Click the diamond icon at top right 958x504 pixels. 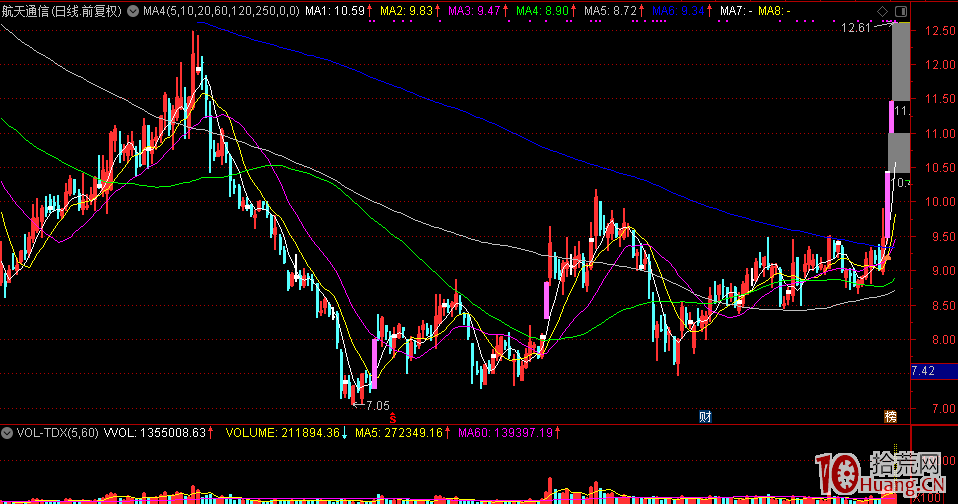click(882, 11)
